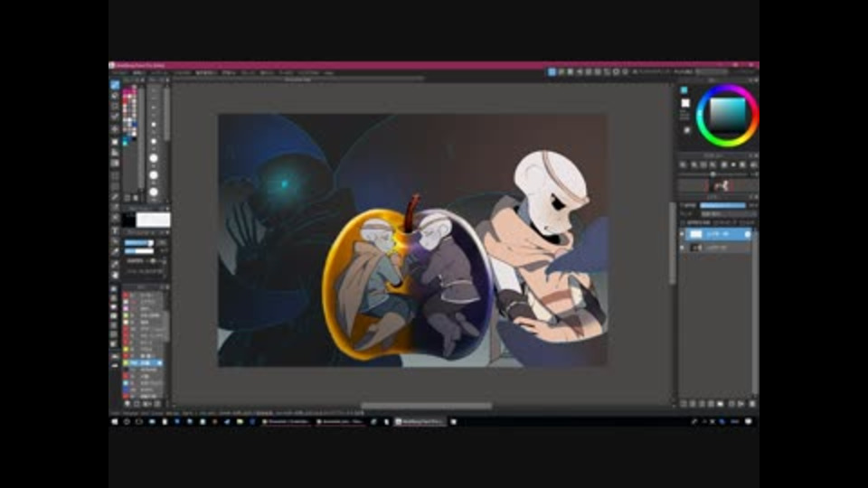Click the cyan foreground color swatch

point(684,89)
